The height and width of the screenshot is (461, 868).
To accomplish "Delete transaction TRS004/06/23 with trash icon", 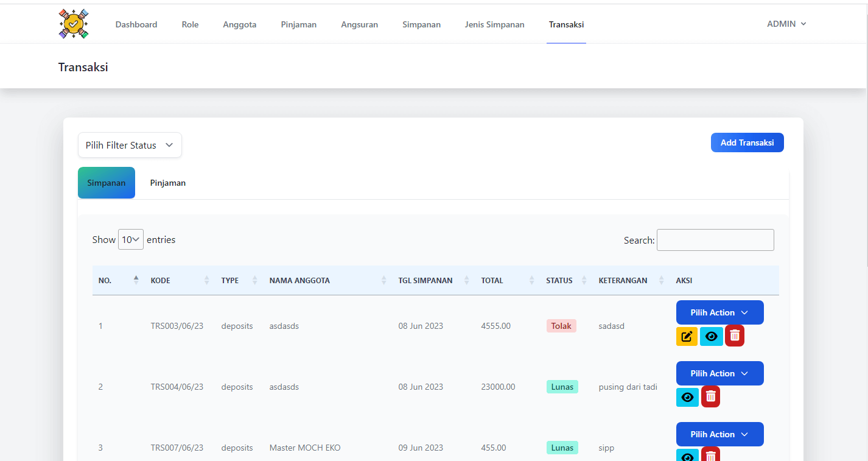I will tap(710, 396).
